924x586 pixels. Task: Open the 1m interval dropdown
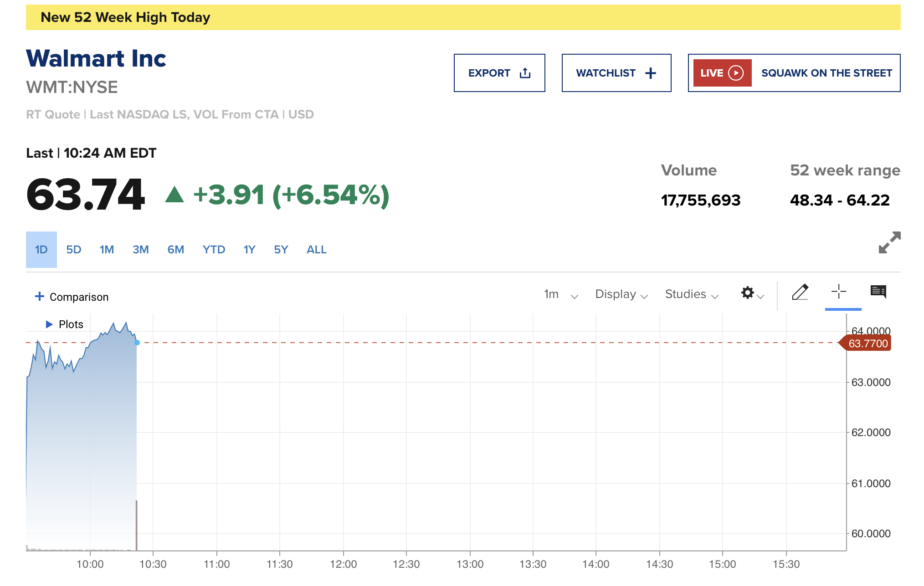560,294
